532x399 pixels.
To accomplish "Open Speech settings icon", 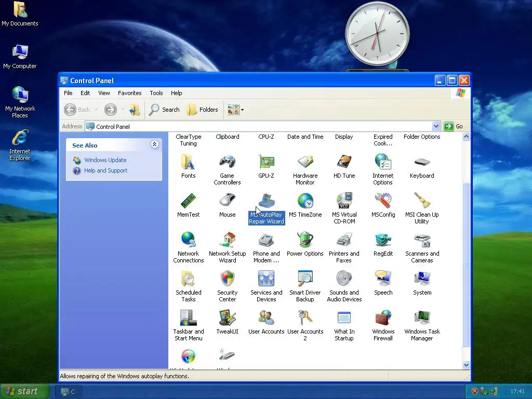I will (383, 279).
